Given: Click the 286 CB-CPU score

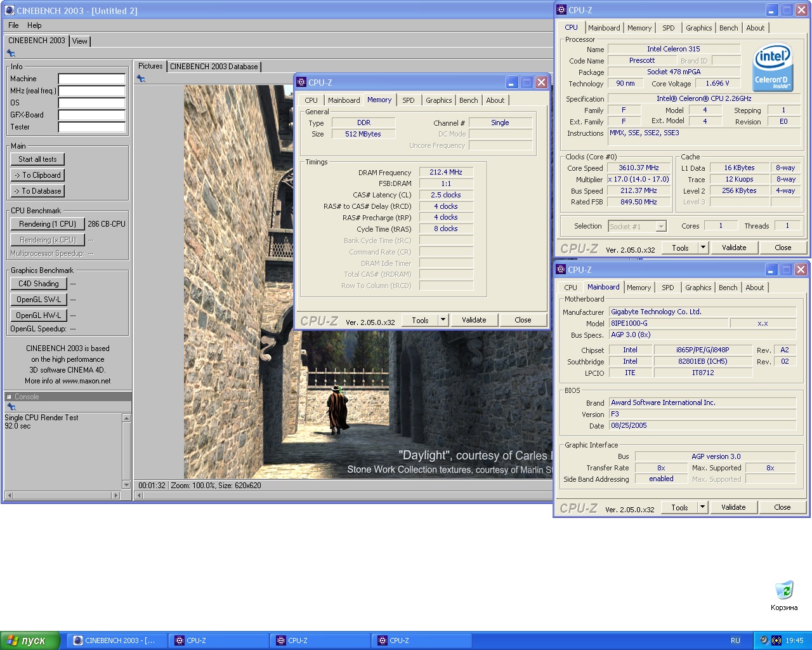Looking at the screenshot, I should click(107, 224).
